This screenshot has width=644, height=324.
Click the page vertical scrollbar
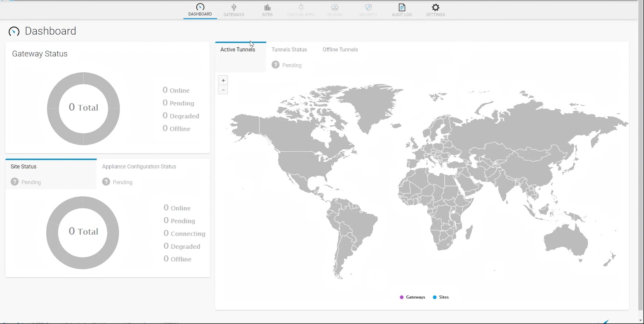coord(641,156)
